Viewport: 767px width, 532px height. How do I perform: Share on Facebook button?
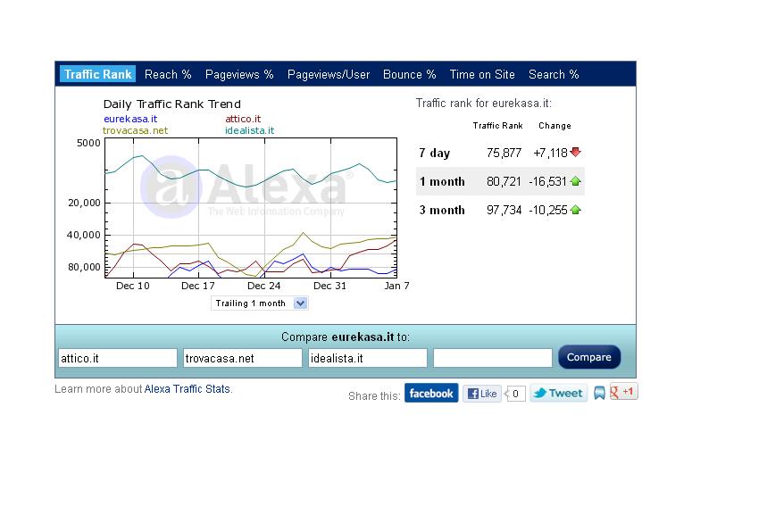[x=431, y=393]
